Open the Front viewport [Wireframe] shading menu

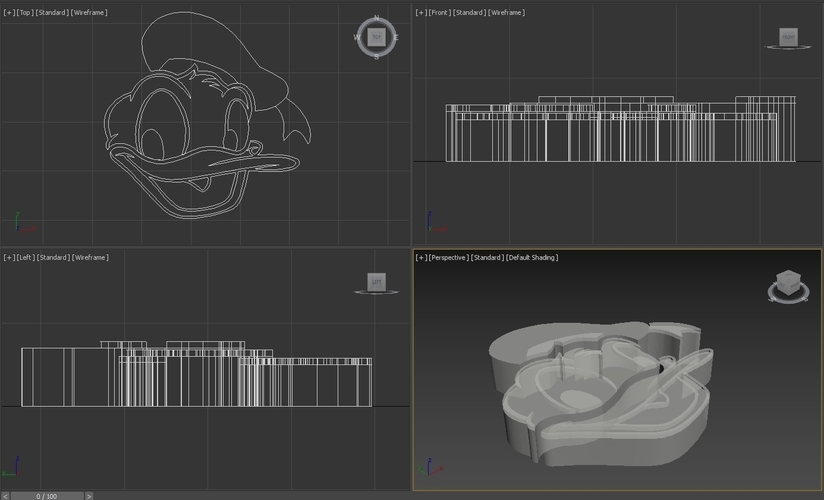click(507, 13)
